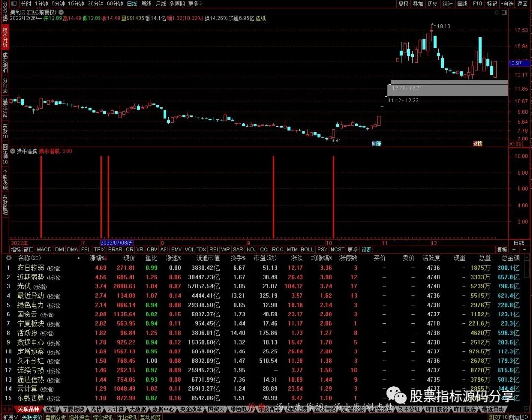Toggle the 猎杀潜航 indicator circle icon
This screenshot has height=420, width=532.
coord(12,151)
